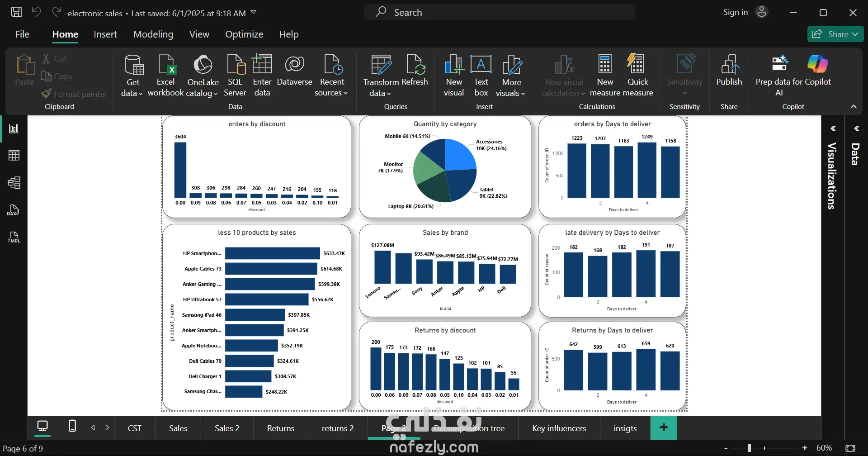The width and height of the screenshot is (868, 456).
Task: Open the Sales page tab
Action: (178, 428)
